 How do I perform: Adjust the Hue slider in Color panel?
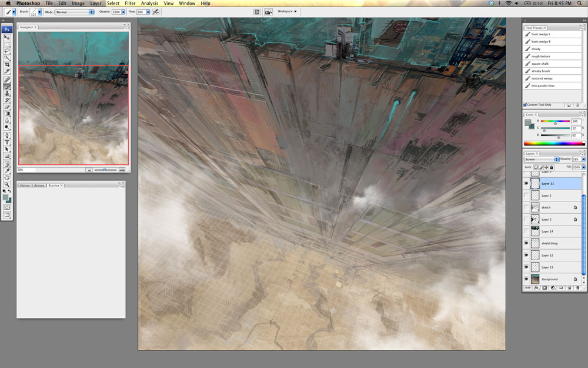point(556,122)
